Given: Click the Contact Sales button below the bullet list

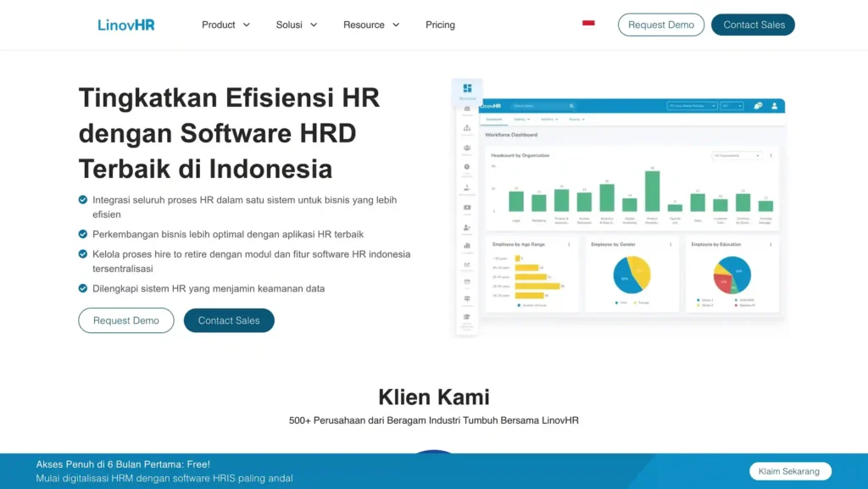Looking at the screenshot, I should [x=229, y=320].
